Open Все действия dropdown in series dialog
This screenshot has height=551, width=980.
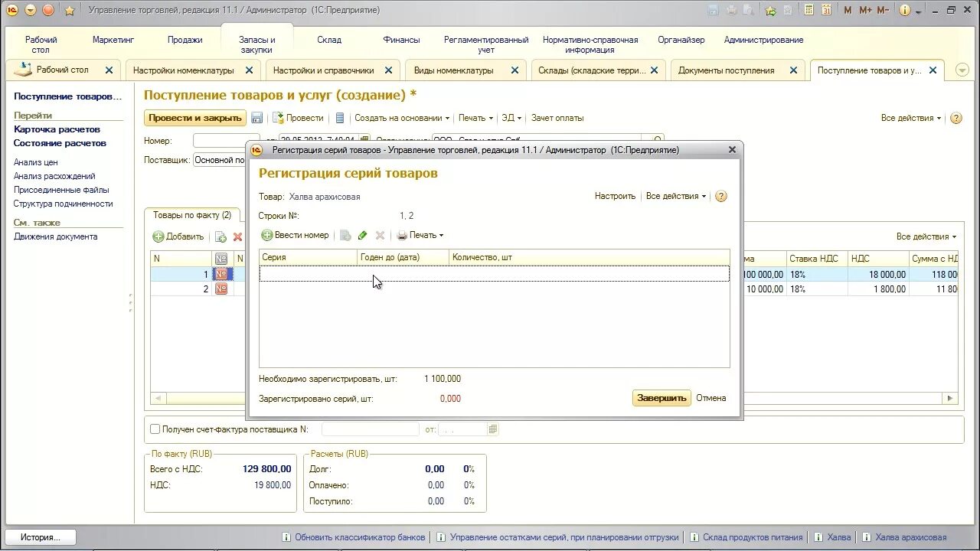pyautogui.click(x=676, y=196)
